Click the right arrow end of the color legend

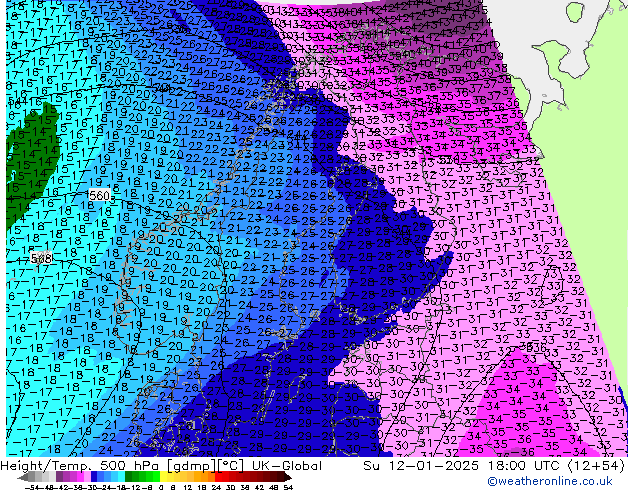288,478
